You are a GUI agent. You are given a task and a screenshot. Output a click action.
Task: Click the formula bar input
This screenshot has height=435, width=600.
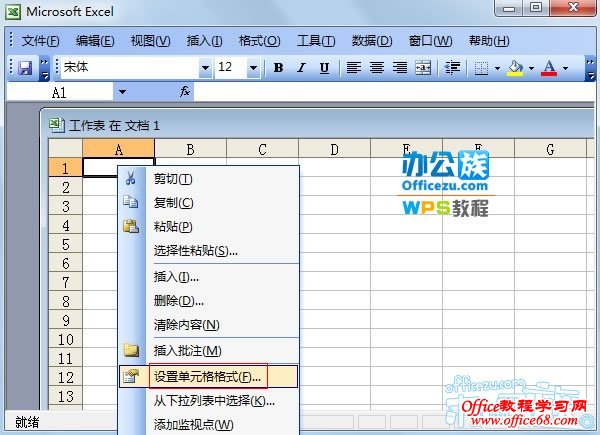coord(394,92)
